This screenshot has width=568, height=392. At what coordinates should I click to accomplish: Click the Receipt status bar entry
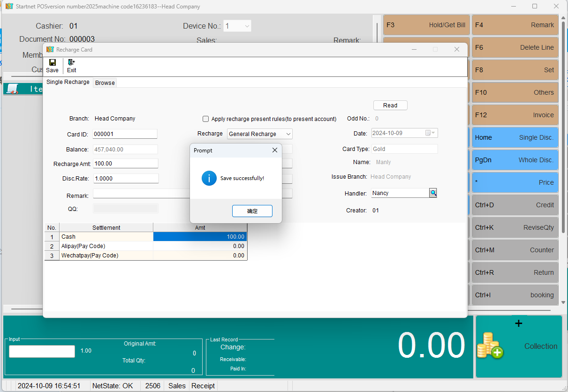click(203, 386)
